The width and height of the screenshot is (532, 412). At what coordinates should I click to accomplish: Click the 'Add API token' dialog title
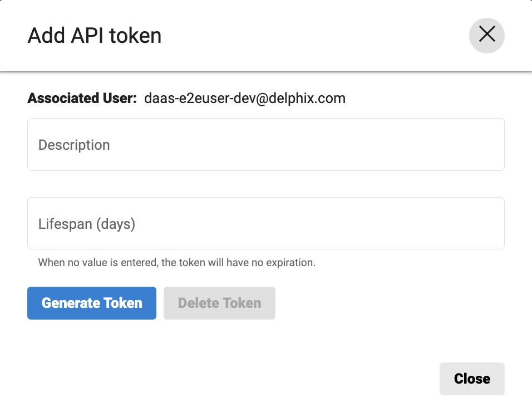tap(95, 36)
